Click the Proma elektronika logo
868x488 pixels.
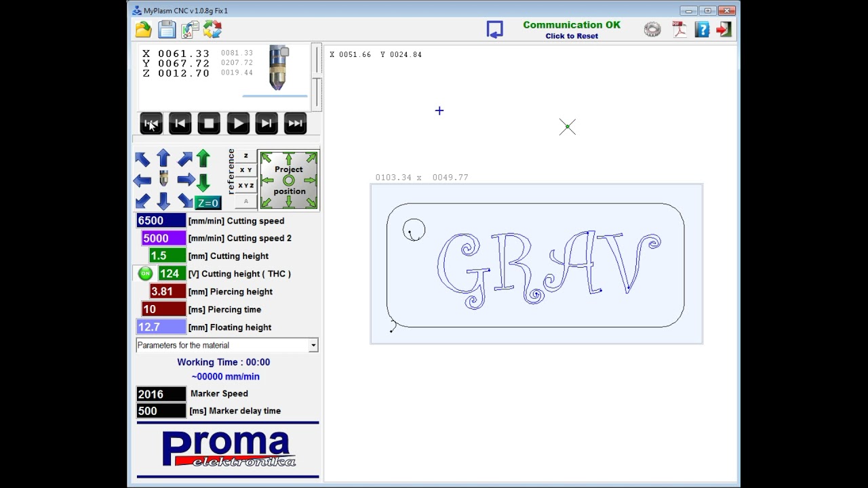228,449
